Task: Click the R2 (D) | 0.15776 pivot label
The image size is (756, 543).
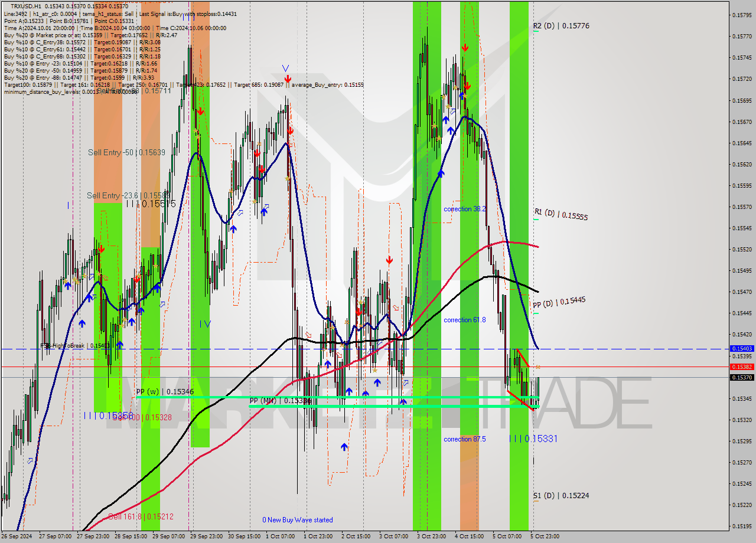Action: (561, 26)
